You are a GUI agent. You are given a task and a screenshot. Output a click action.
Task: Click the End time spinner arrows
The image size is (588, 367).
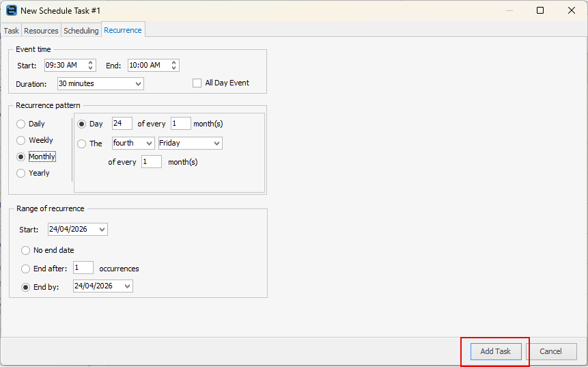[174, 66]
